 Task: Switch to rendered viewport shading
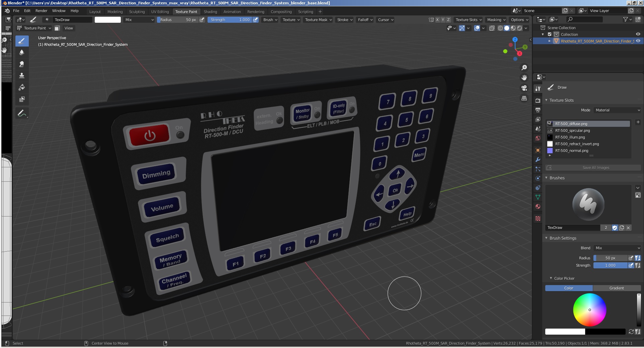point(519,28)
